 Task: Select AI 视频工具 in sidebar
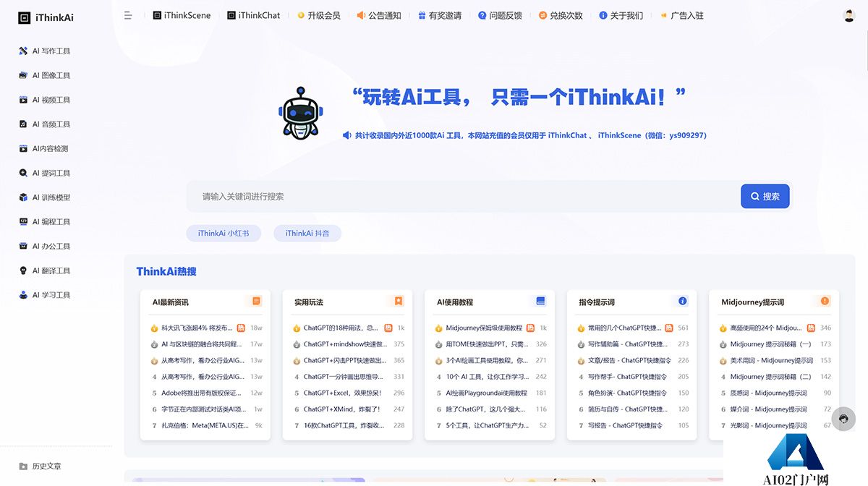coord(46,100)
